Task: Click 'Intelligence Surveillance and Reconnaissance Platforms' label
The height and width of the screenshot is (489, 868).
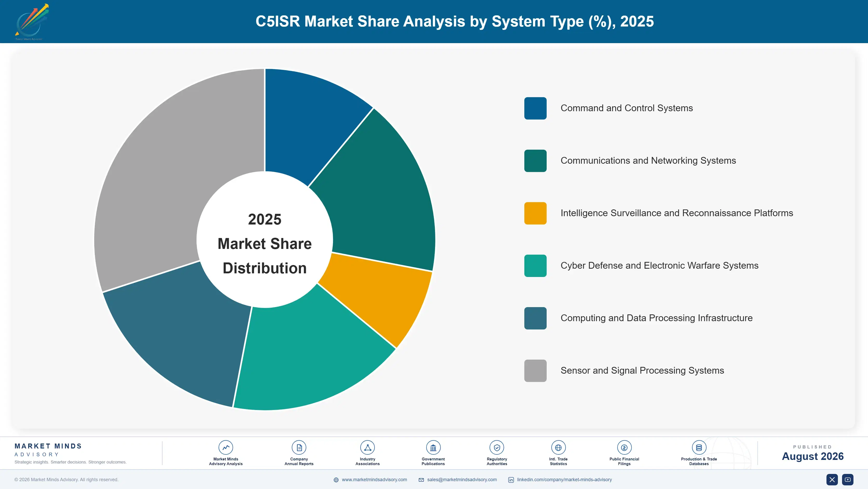Action: 677,213
